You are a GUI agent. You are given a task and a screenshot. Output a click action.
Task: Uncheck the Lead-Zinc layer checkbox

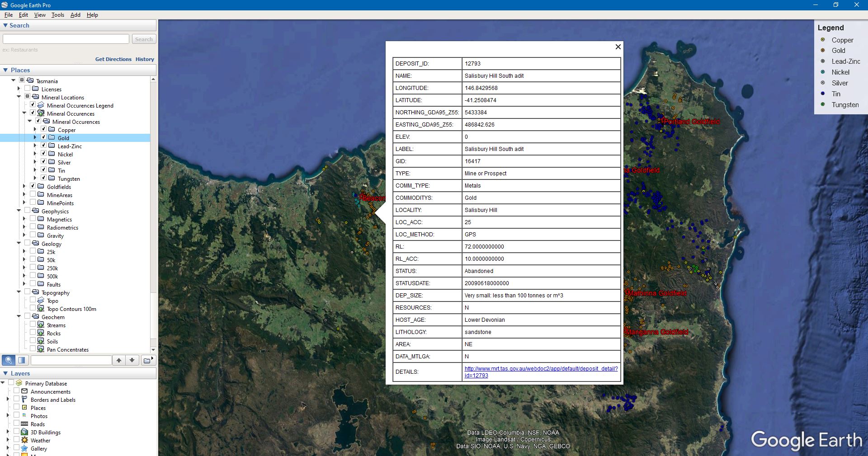click(44, 146)
